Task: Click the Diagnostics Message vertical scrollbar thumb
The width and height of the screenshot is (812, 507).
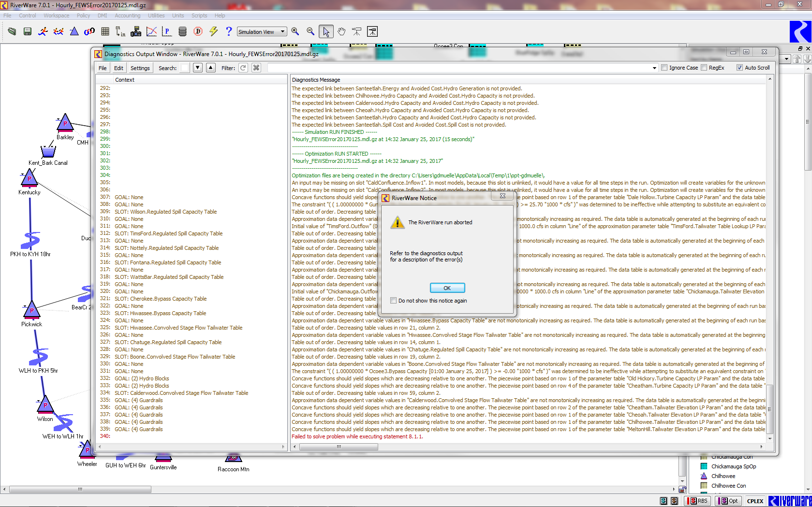Action: (770, 409)
